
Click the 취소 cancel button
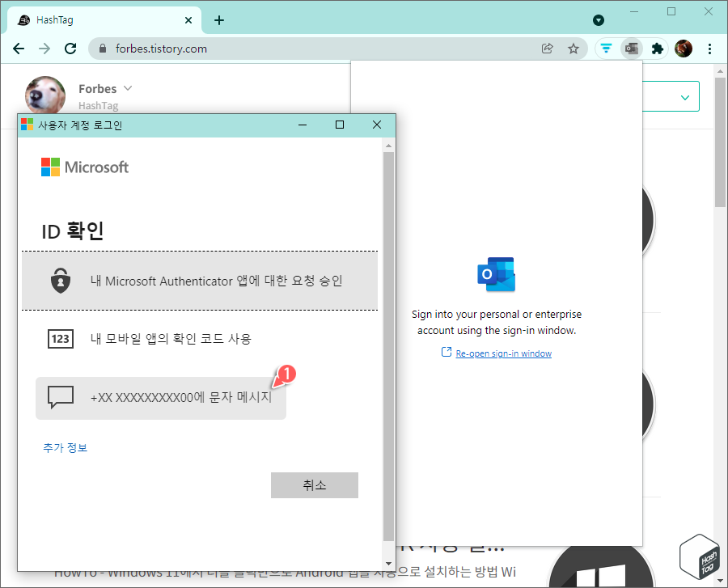pyautogui.click(x=314, y=484)
